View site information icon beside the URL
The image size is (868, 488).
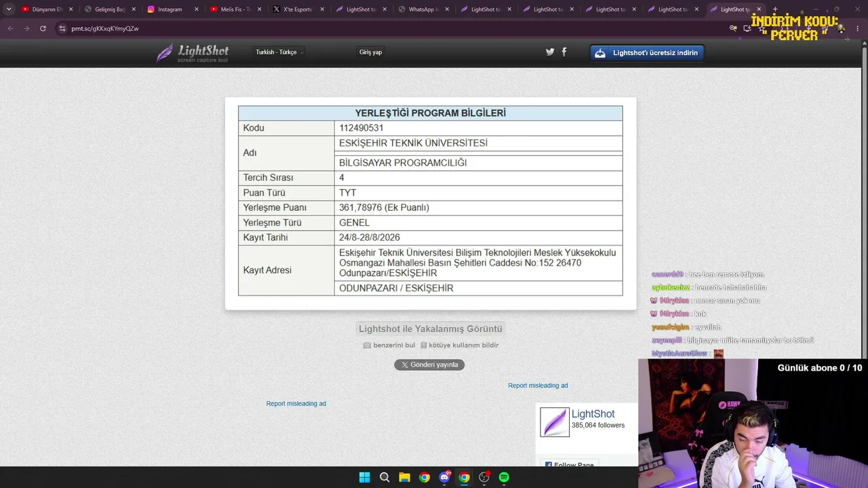pyautogui.click(x=62, y=28)
